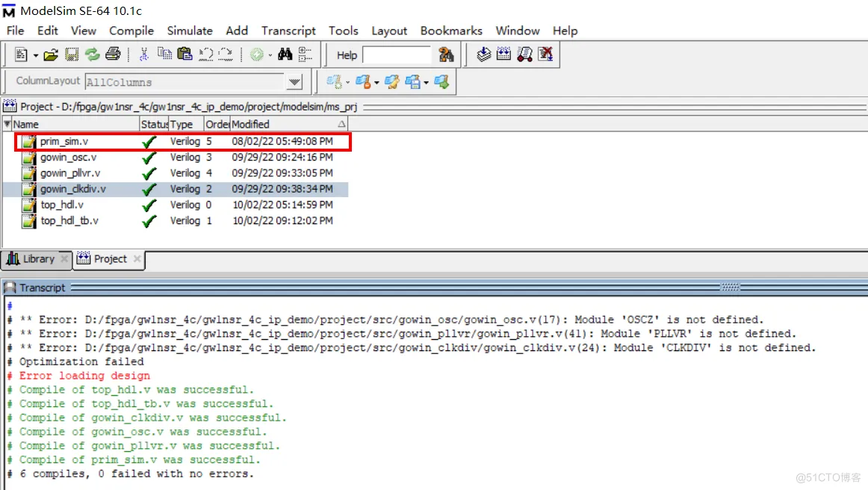Viewport: 868px width, 490px height.
Task: Select the top_hdl.v file row
Action: click(176, 205)
